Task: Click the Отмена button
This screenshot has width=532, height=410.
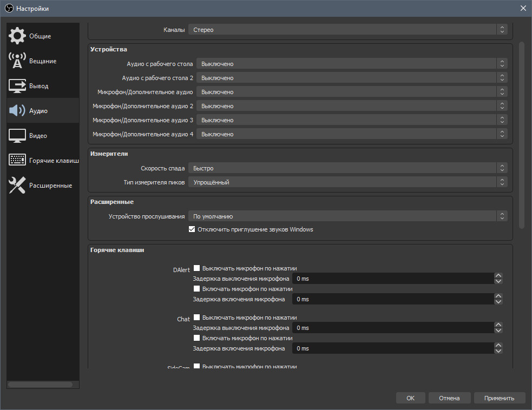Action: coord(449,398)
